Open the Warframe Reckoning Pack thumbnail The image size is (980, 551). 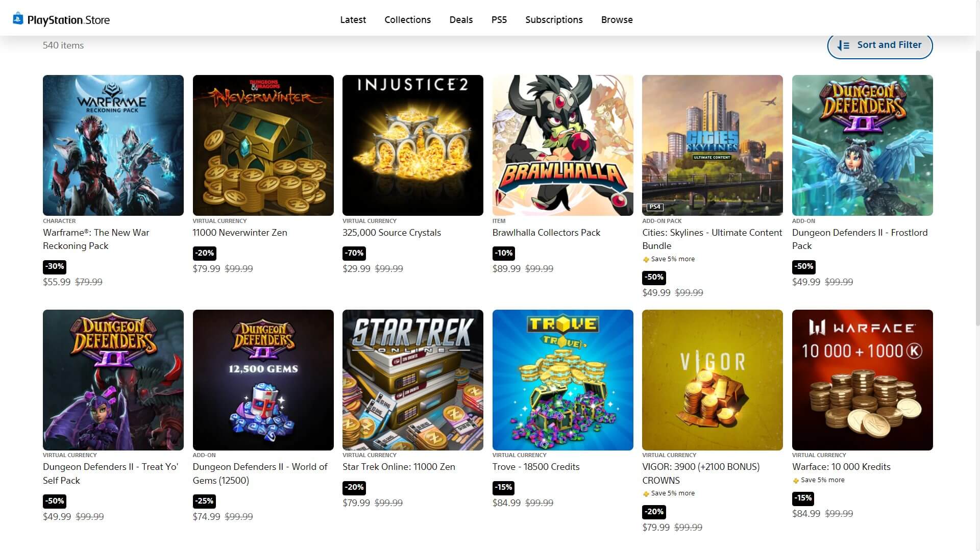coord(113,145)
